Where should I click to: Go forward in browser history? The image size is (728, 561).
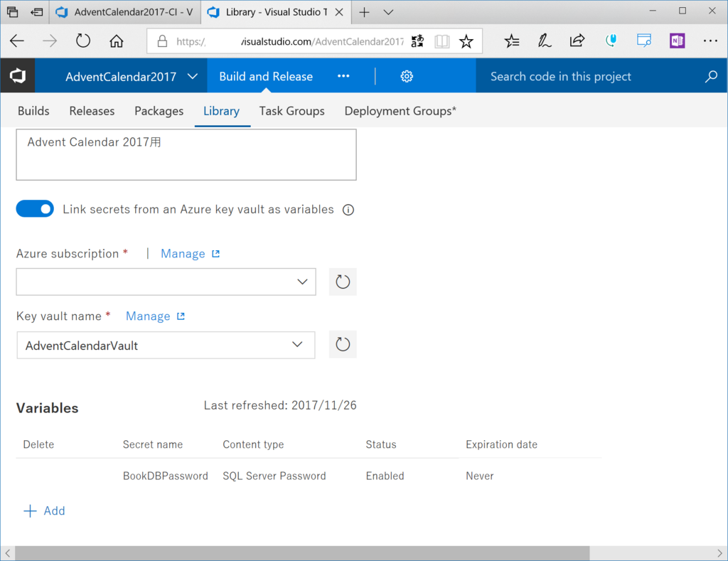[x=50, y=41]
